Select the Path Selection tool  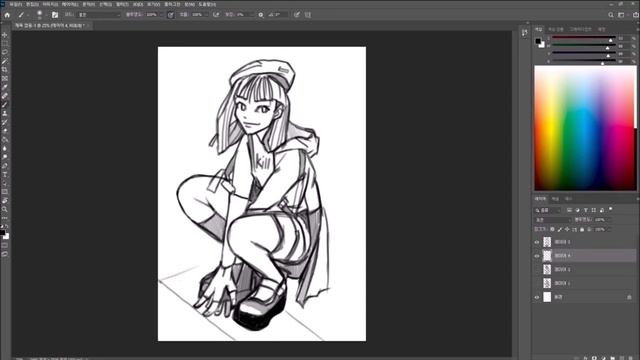tap(4, 183)
